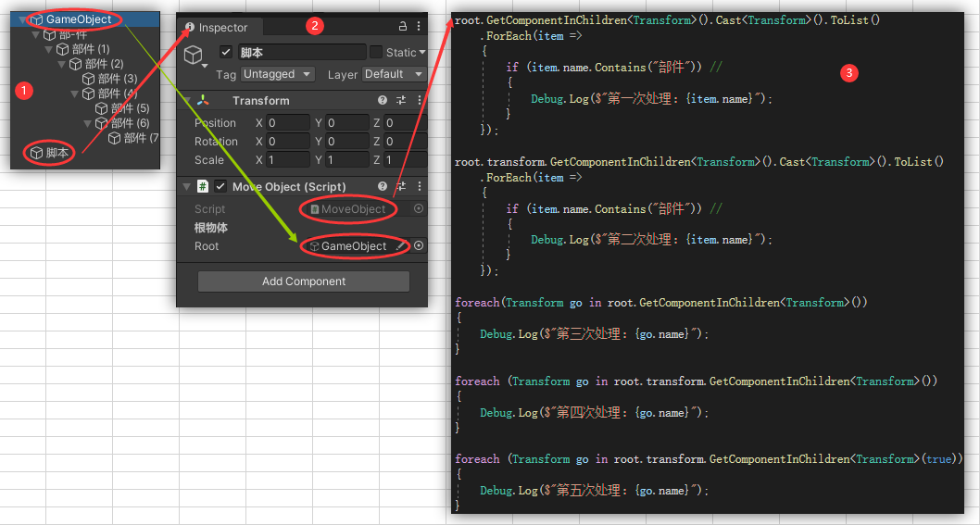
Task: Click object picker circle beside MoveObject script
Action: 419,208
